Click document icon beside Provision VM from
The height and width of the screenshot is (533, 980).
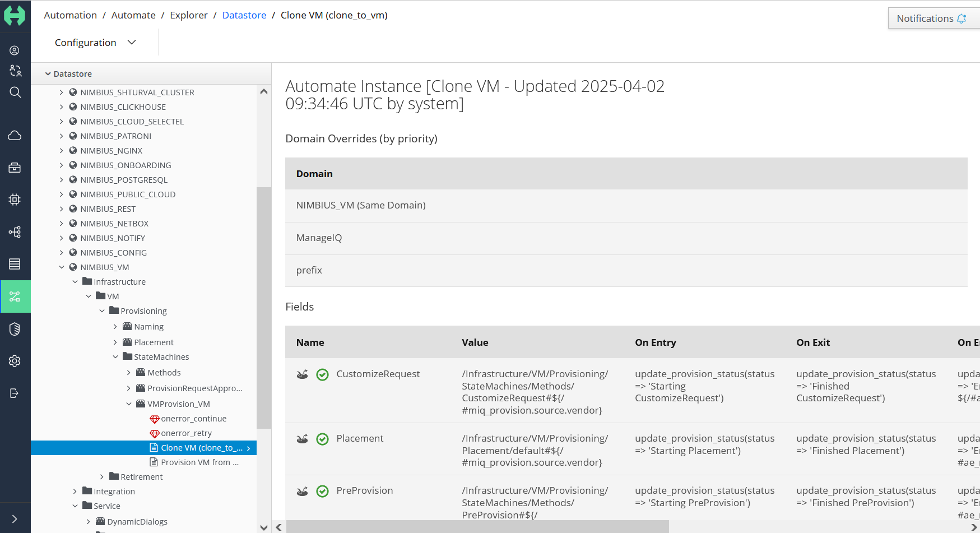154,462
